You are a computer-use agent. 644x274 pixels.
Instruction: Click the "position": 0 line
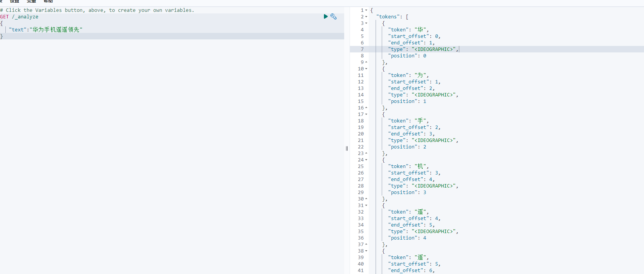407,56
